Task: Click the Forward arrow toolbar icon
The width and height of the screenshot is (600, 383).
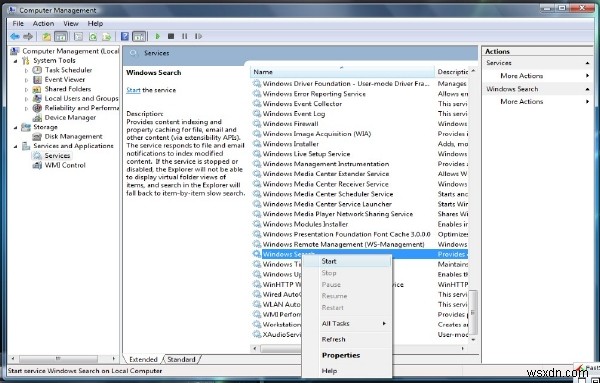Action: click(28, 36)
